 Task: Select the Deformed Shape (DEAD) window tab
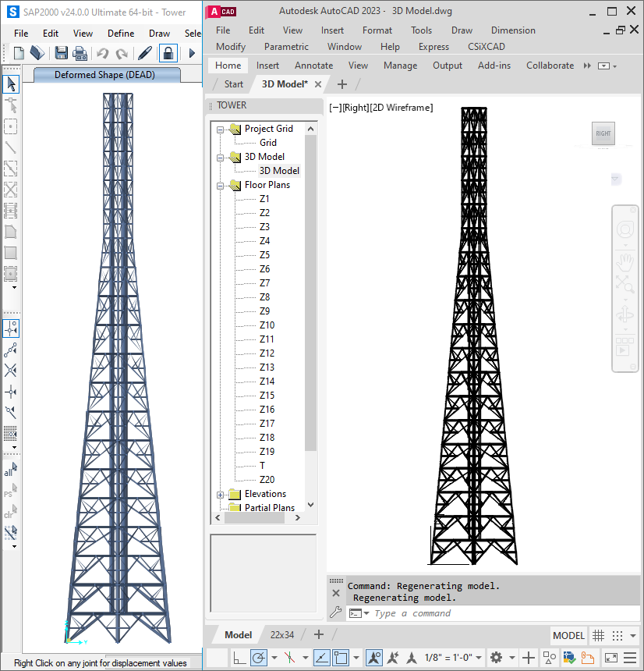[105, 75]
